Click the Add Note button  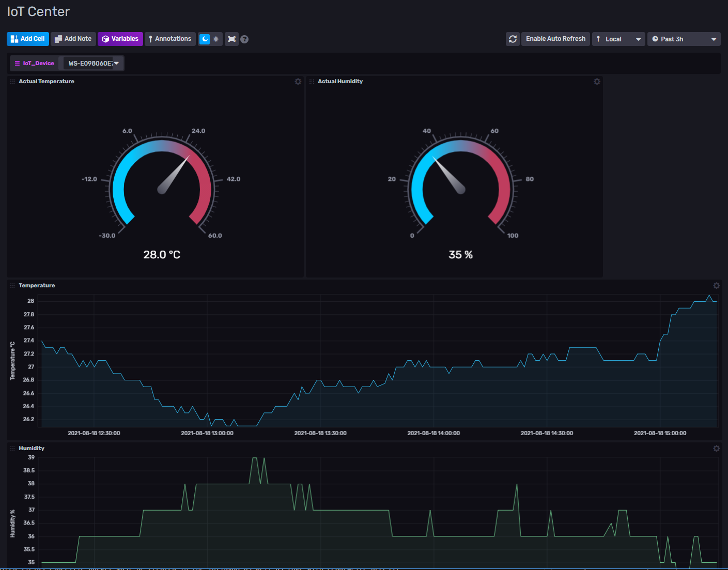pos(73,39)
